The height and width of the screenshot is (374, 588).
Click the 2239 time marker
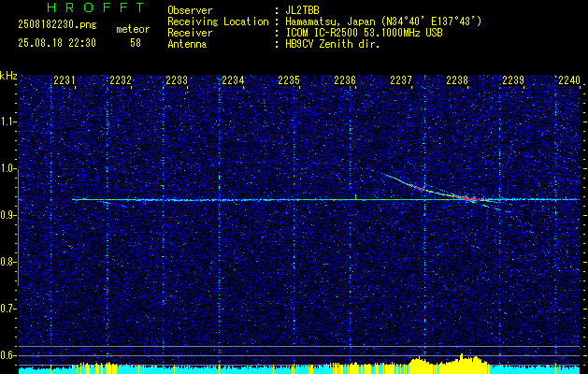click(x=513, y=80)
